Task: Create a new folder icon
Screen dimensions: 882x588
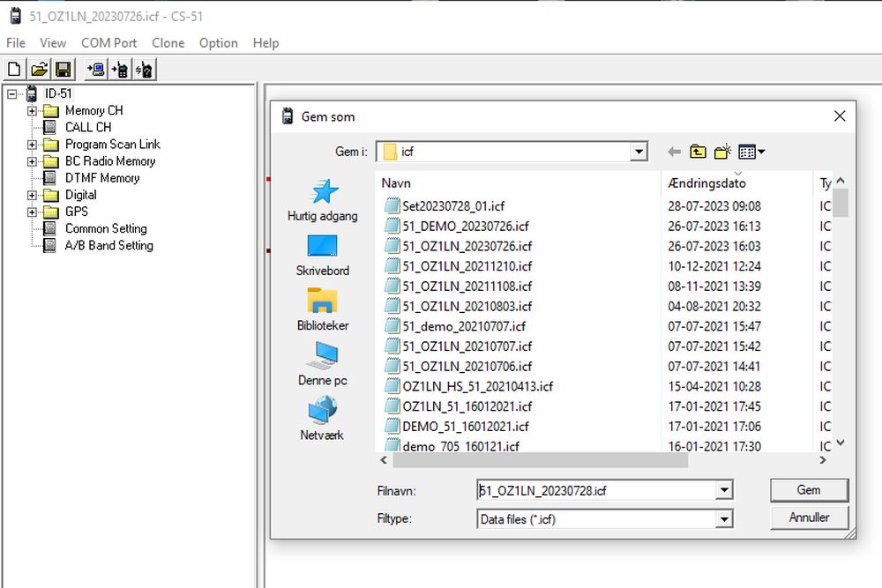Action: click(x=722, y=152)
